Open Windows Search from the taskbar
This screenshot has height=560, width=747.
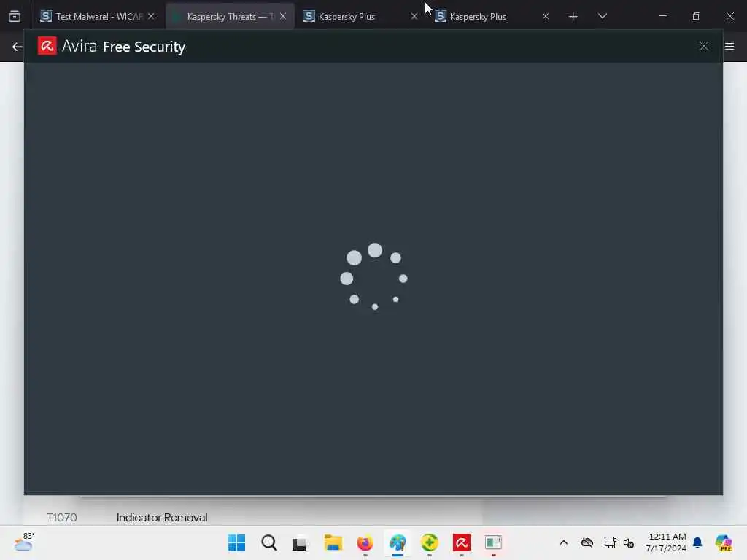pyautogui.click(x=269, y=542)
